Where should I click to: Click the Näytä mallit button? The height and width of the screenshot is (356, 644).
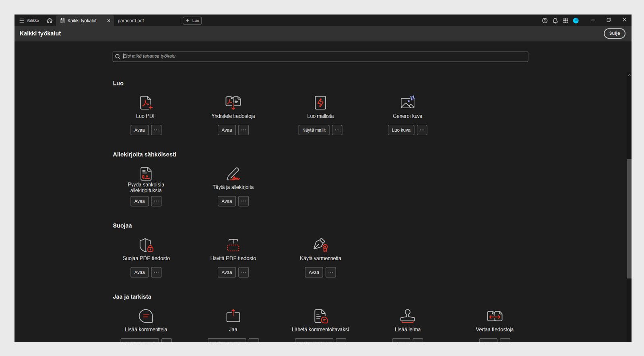point(314,130)
